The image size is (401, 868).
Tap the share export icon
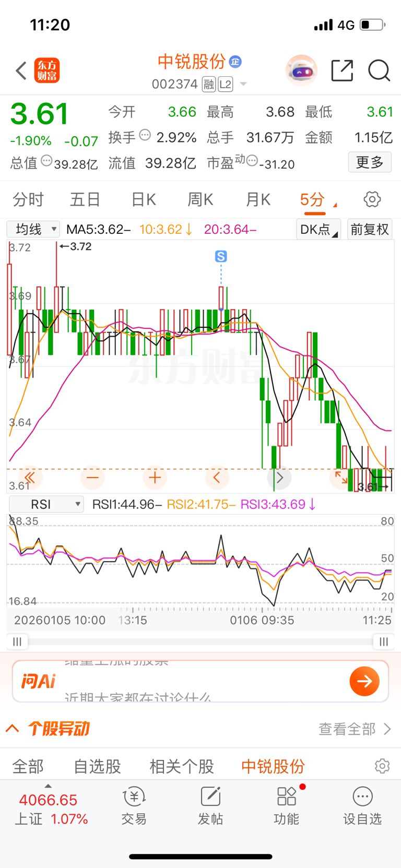(x=343, y=70)
